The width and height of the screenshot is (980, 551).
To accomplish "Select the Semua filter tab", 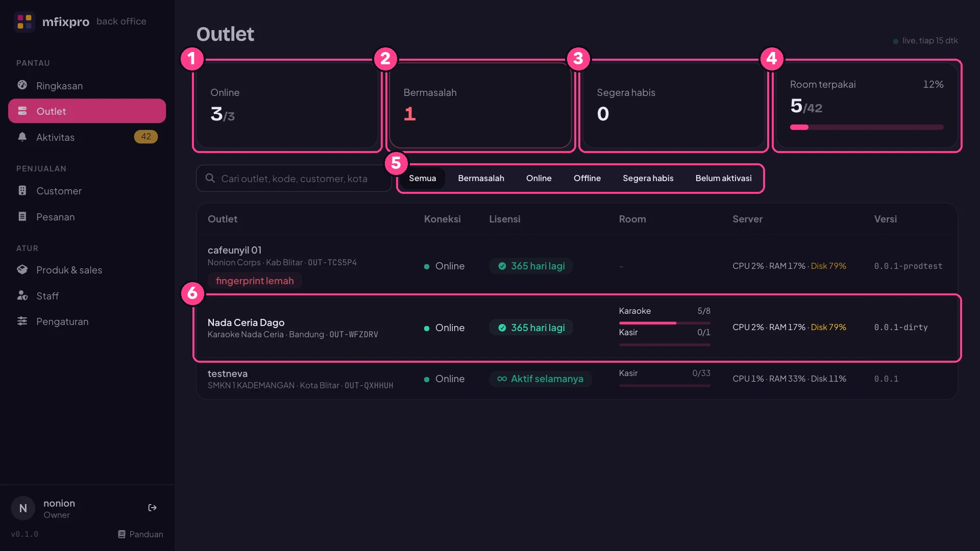I will (422, 178).
